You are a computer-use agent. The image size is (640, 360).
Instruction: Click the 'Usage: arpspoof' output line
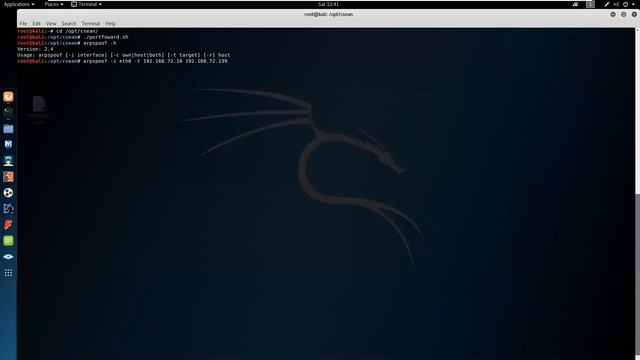[124, 55]
